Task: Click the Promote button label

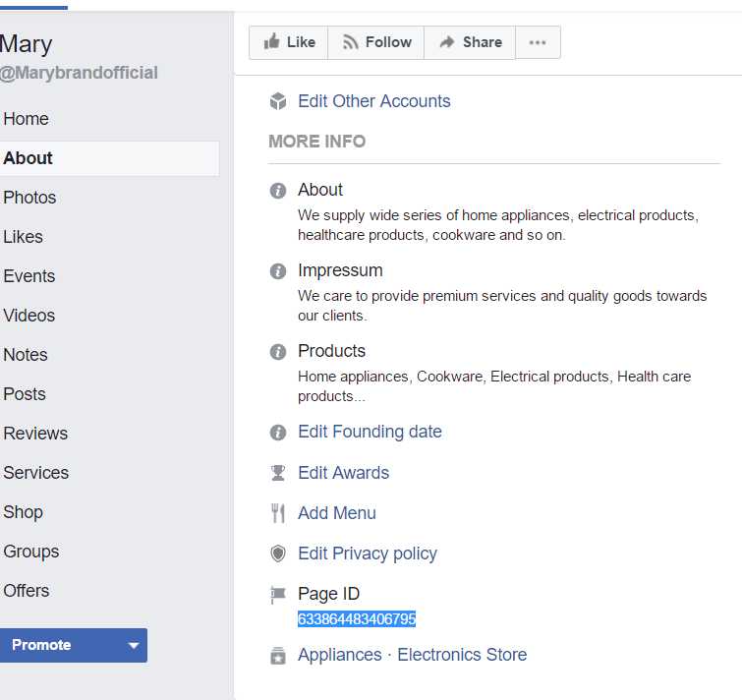Action: [41, 645]
